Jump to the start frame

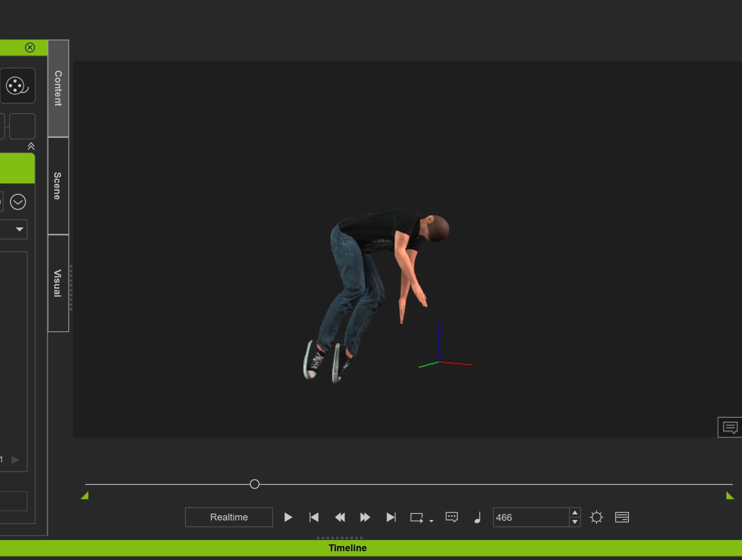314,517
